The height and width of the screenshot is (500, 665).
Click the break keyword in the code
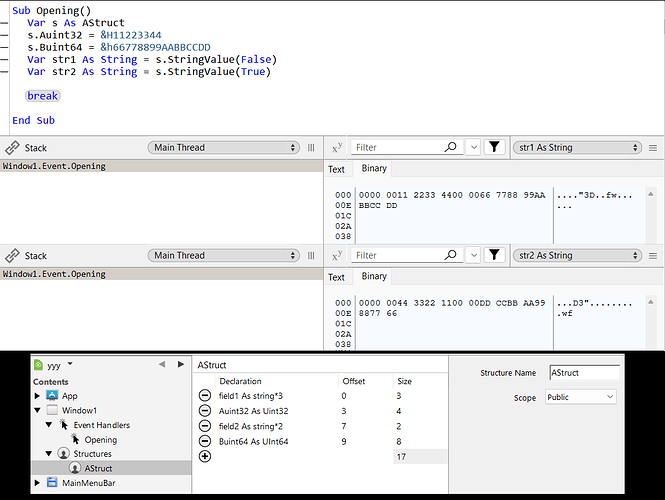point(42,96)
